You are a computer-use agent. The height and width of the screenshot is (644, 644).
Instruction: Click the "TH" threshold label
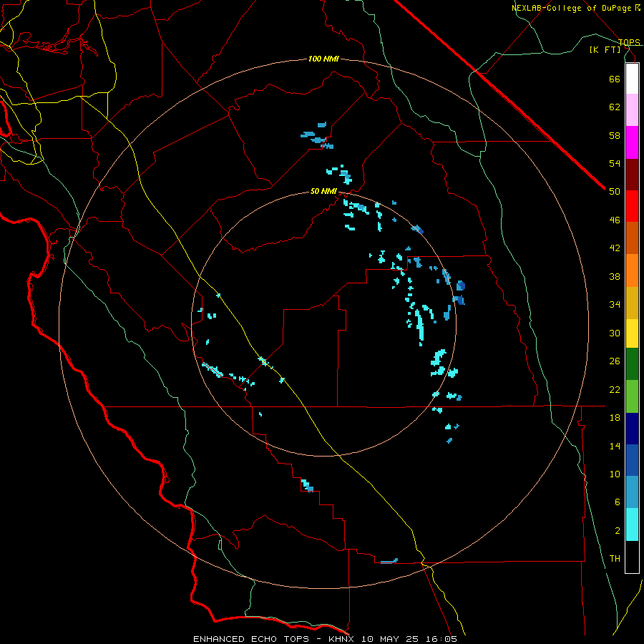[615, 559]
